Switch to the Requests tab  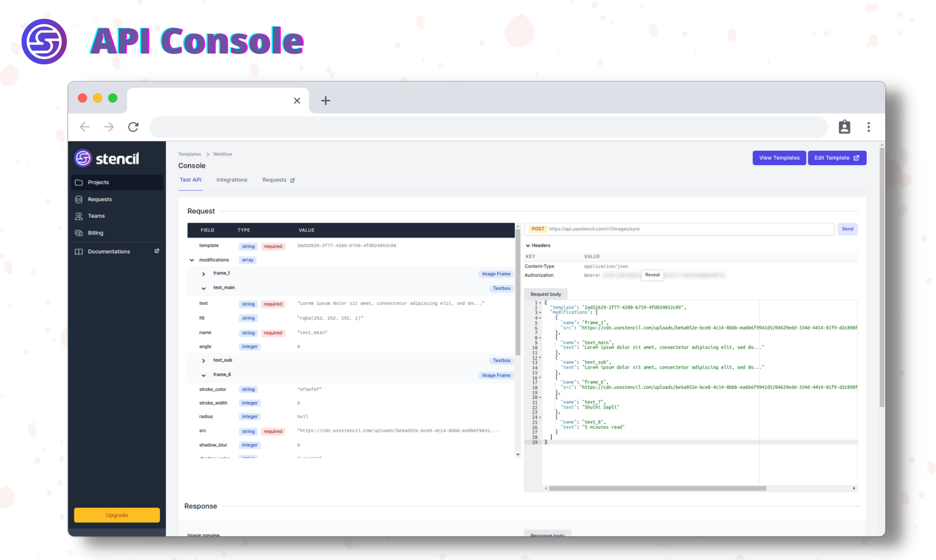[274, 180]
